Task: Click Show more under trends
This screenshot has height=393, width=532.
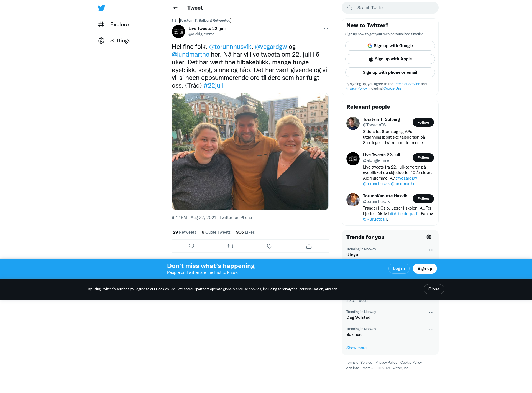Action: [356, 348]
